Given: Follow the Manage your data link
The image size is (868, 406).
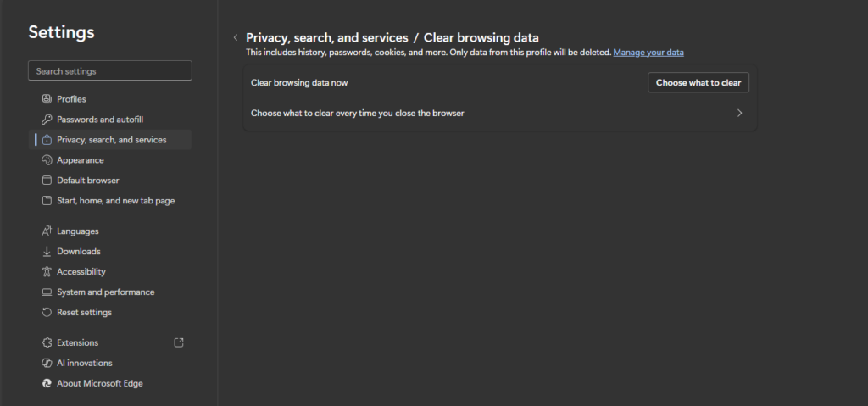Looking at the screenshot, I should pos(648,53).
